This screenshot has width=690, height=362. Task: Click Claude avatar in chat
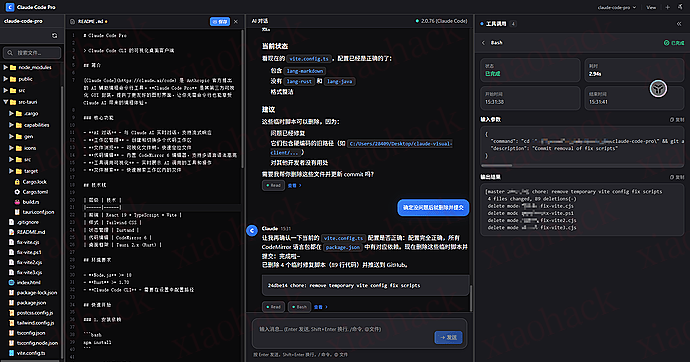252,230
